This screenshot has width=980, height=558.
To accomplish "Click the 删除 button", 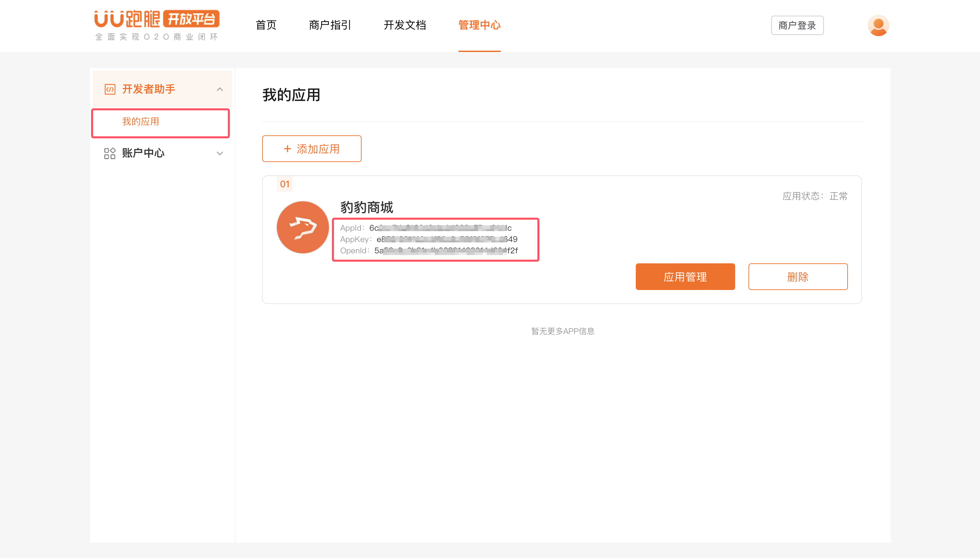I will (798, 277).
